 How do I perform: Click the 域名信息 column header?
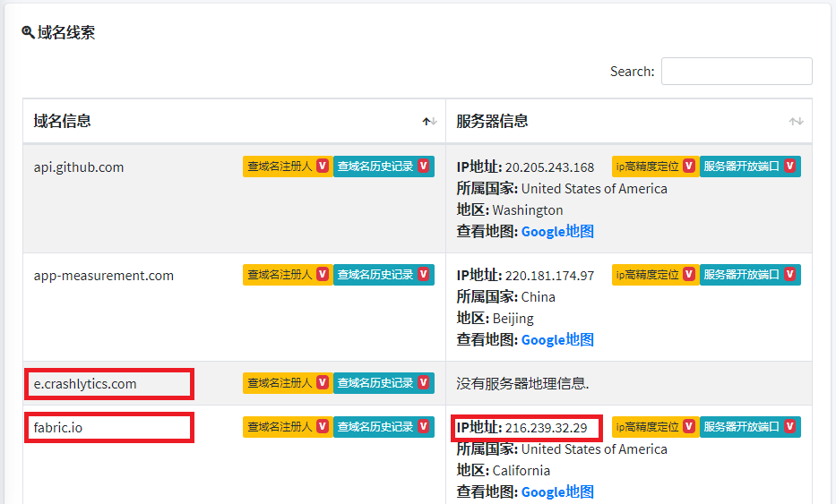coord(234,121)
